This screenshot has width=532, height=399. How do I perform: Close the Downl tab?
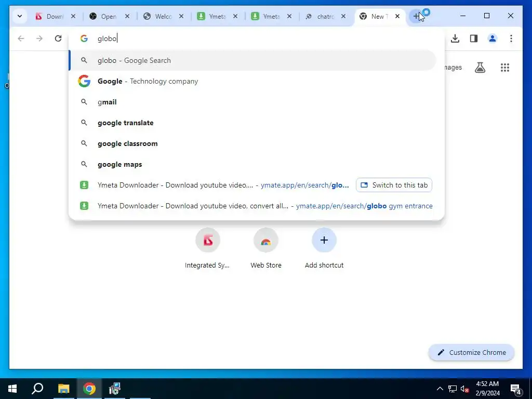73,16
